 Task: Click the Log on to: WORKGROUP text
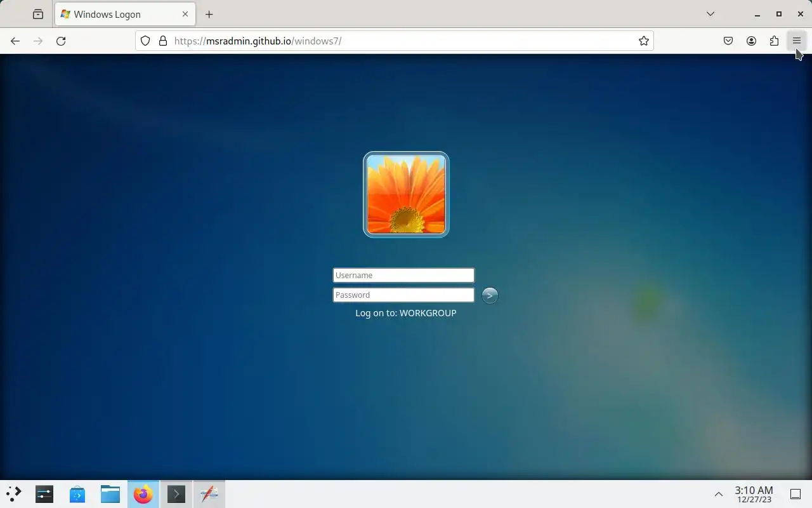[x=406, y=313]
